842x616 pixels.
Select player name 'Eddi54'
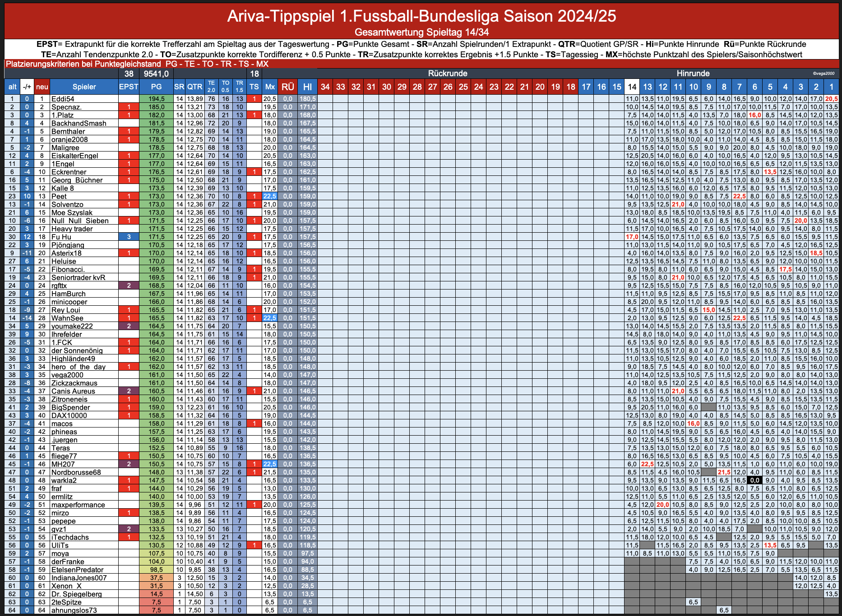63,99
